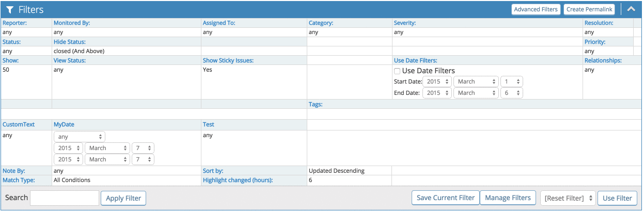Open the Hide Status filter link
The width and height of the screenshot is (644, 213).
69,42
